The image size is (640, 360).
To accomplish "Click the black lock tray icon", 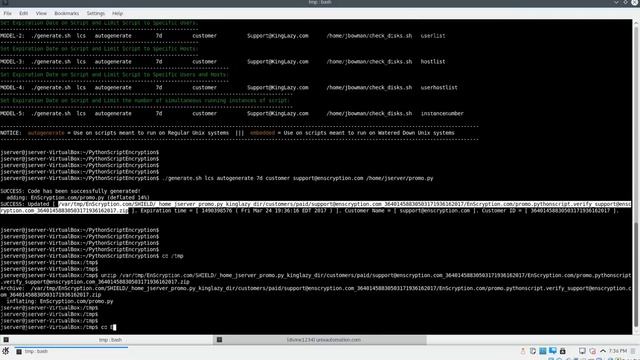I will point(563,351).
